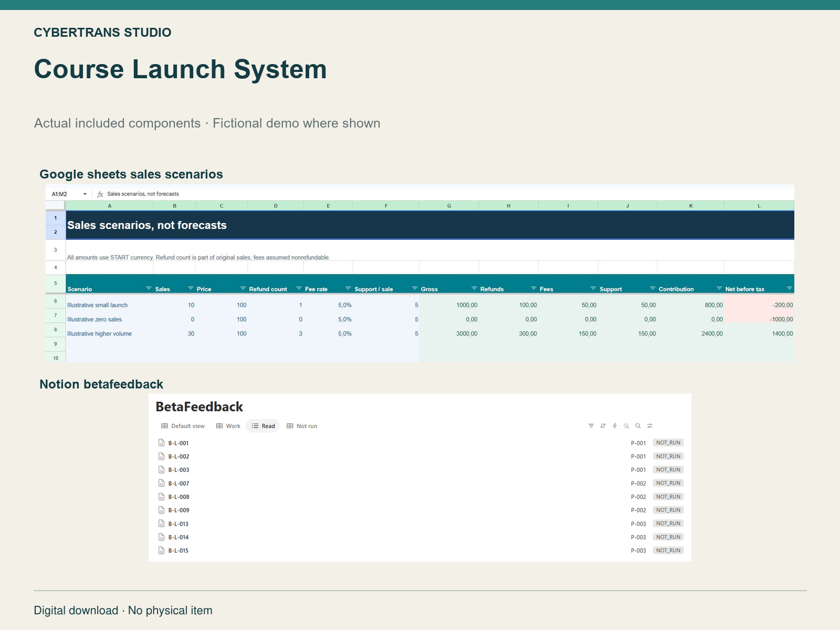Click page icon of B-L-015

point(162,550)
